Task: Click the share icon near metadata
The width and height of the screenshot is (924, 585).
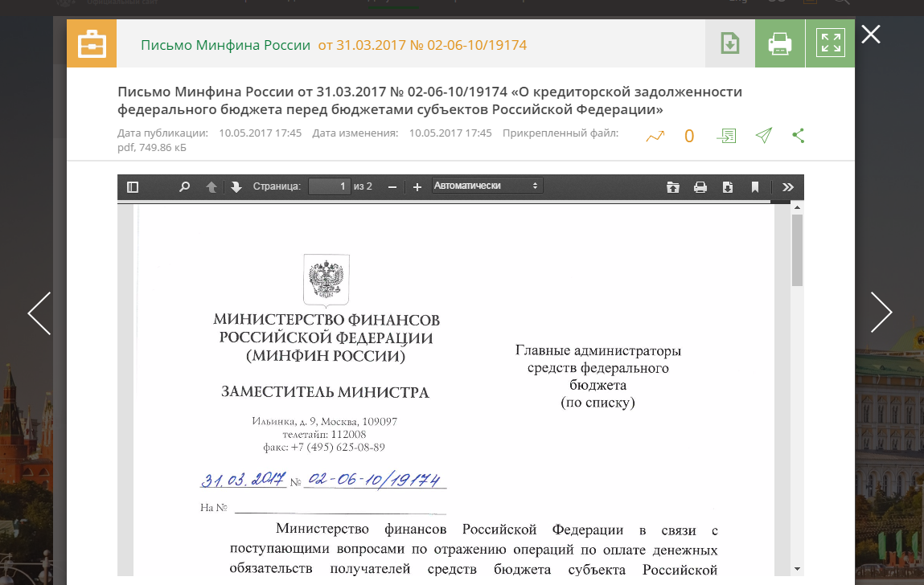Action: 799,136
